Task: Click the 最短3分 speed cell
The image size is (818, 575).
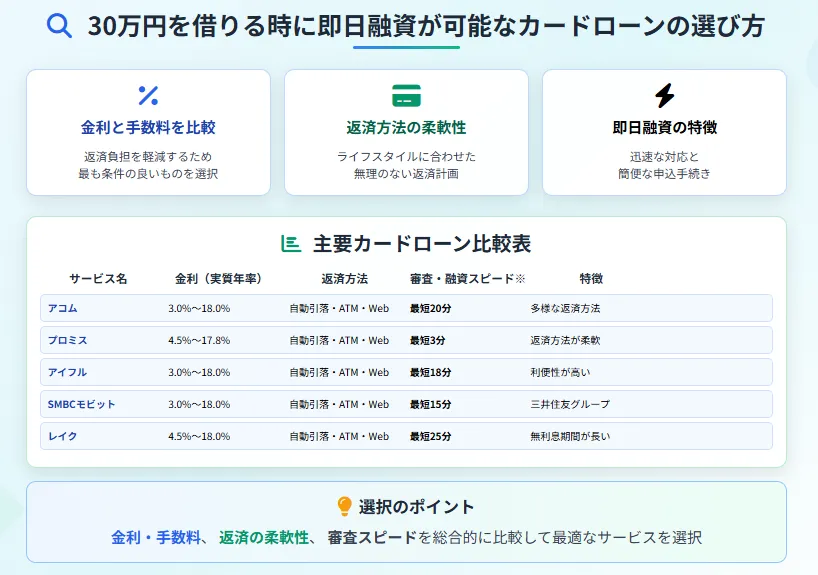Action: coord(427,340)
